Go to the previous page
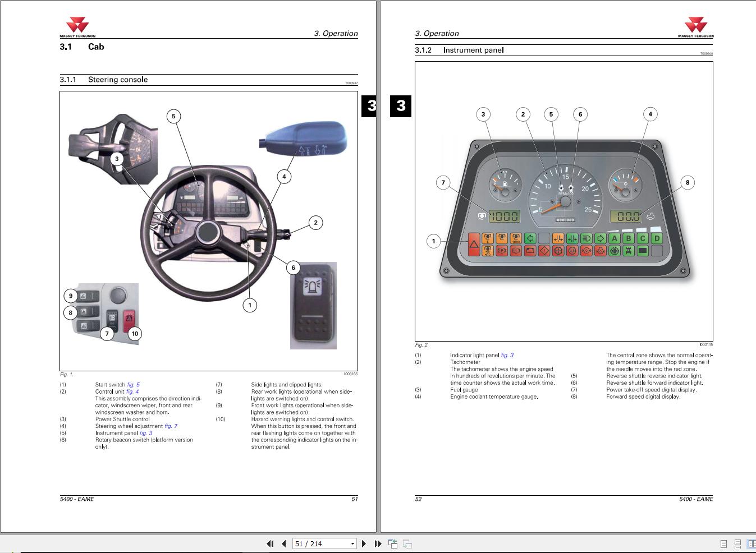The height and width of the screenshot is (553, 756). point(284,543)
